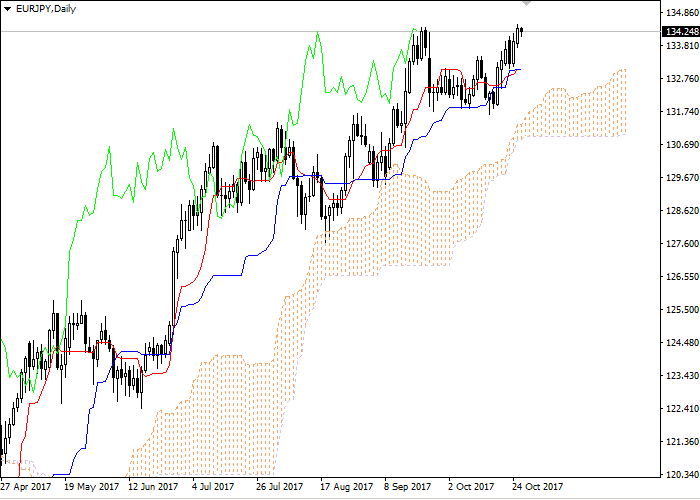Screen dimensions: 700x500
Task: Click the 134.860 price axis label
Action: coord(682,12)
